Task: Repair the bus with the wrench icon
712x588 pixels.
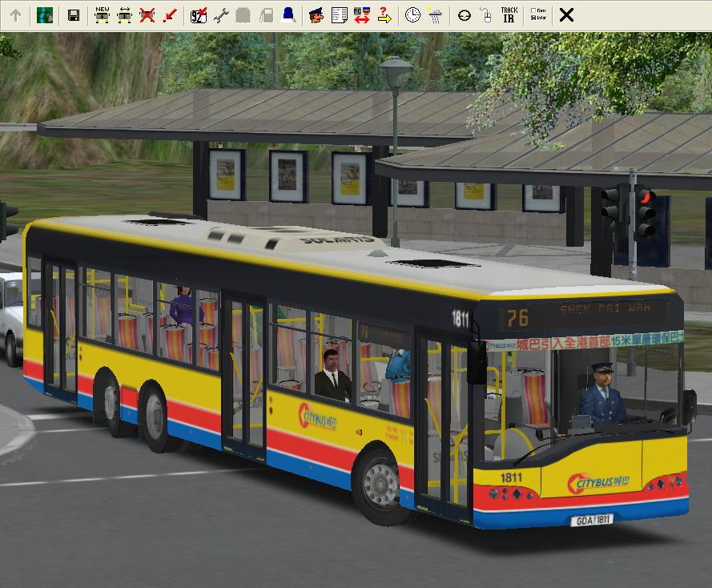Action: point(221,15)
